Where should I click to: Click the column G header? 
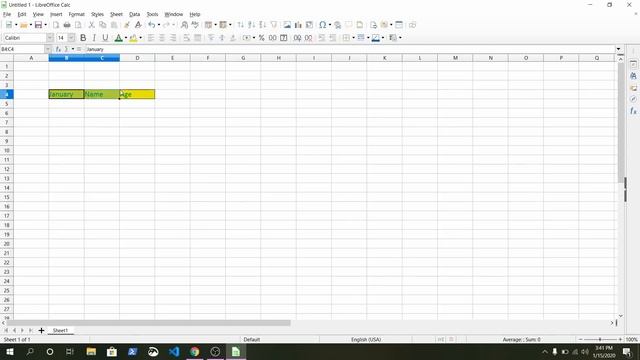(243, 58)
